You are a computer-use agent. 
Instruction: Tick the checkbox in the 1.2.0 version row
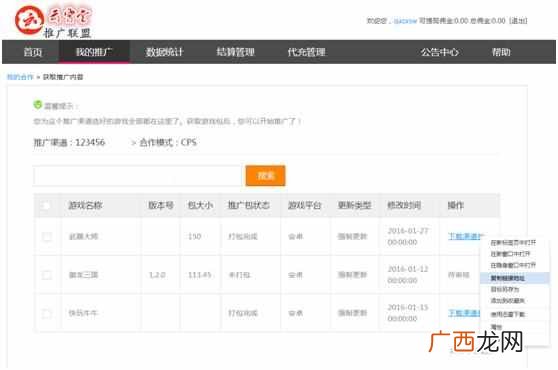[x=47, y=275]
